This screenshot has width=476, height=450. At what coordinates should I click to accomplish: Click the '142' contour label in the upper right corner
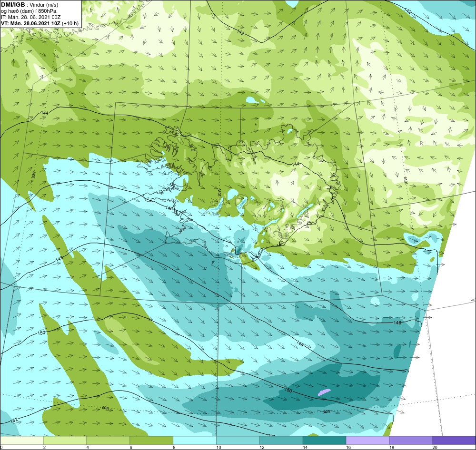click(x=408, y=11)
